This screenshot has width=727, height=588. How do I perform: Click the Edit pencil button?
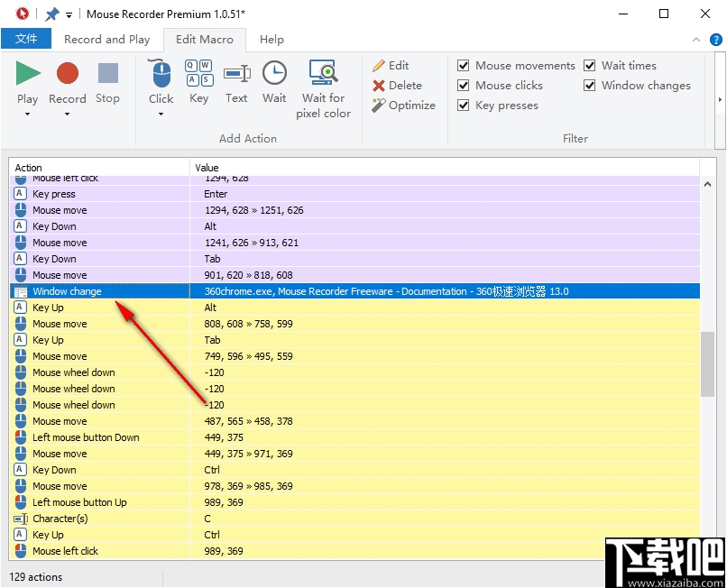[391, 66]
